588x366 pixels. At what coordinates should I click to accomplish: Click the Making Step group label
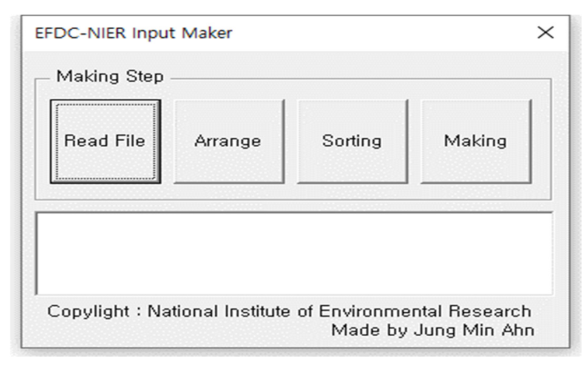click(110, 76)
